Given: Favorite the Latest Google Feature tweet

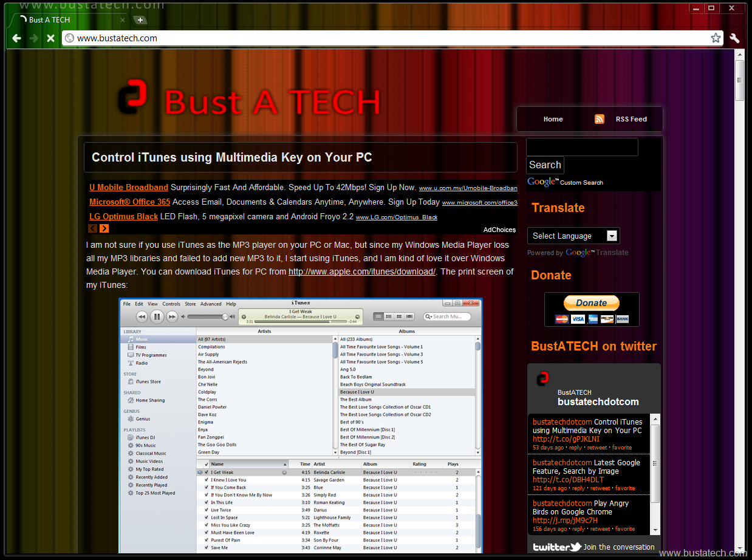Looking at the screenshot, I should [x=625, y=488].
